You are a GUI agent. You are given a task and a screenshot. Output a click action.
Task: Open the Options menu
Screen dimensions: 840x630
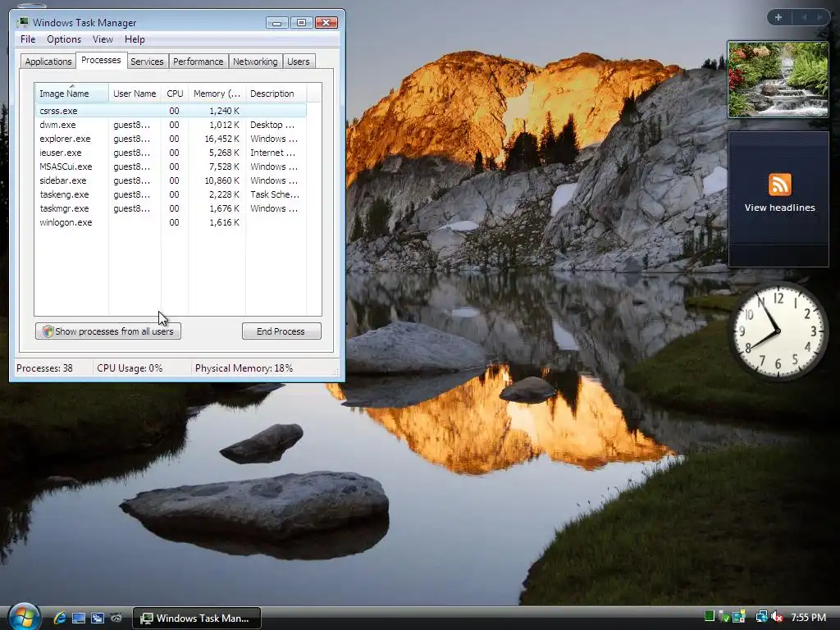tap(64, 39)
